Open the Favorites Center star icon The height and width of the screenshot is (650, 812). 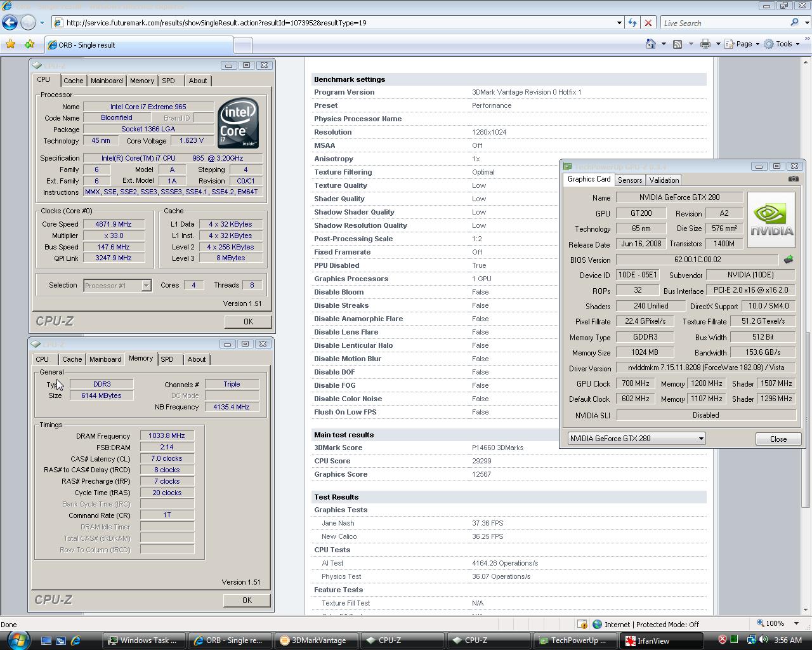[x=10, y=44]
